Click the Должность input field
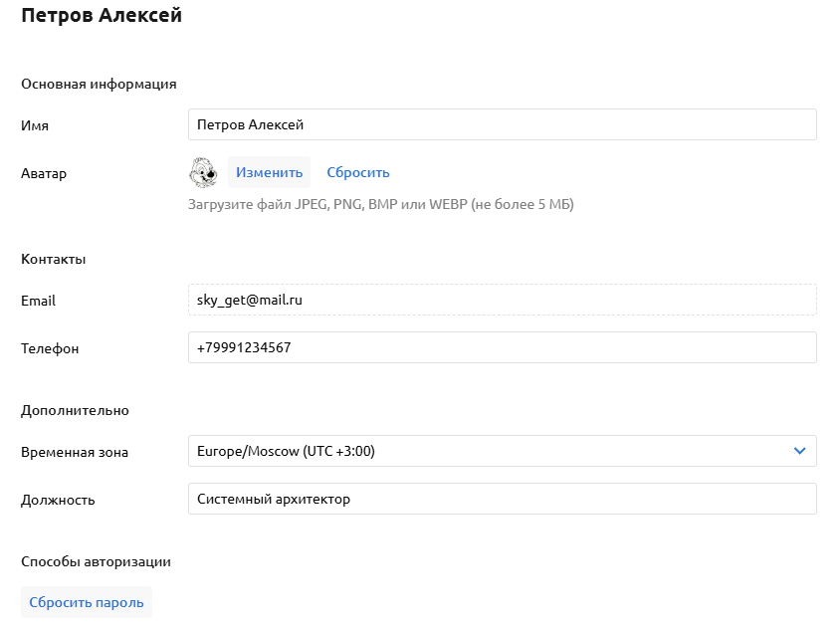Screen dimensions: 840x634 point(502,499)
